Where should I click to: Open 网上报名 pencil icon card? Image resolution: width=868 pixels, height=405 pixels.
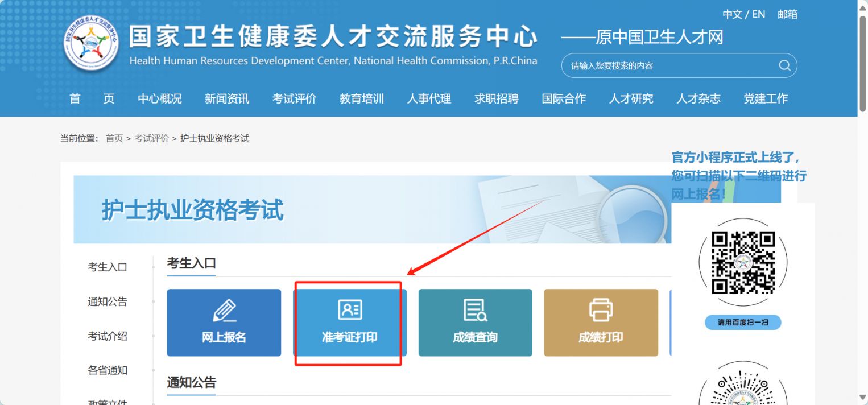(x=224, y=323)
